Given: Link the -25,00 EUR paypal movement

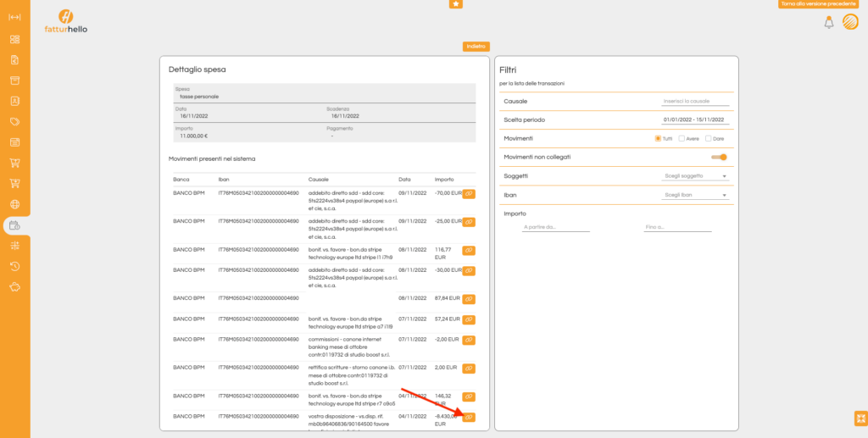Looking at the screenshot, I should [468, 222].
